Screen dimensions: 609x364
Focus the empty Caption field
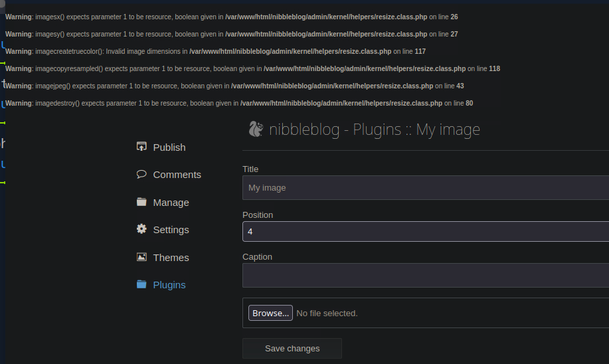tap(426, 276)
